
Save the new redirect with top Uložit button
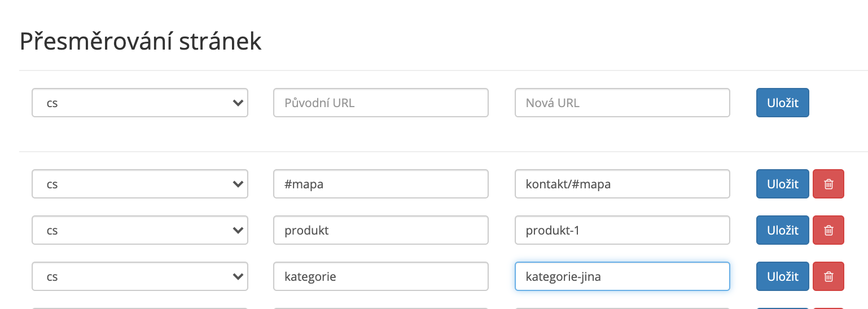click(x=783, y=103)
